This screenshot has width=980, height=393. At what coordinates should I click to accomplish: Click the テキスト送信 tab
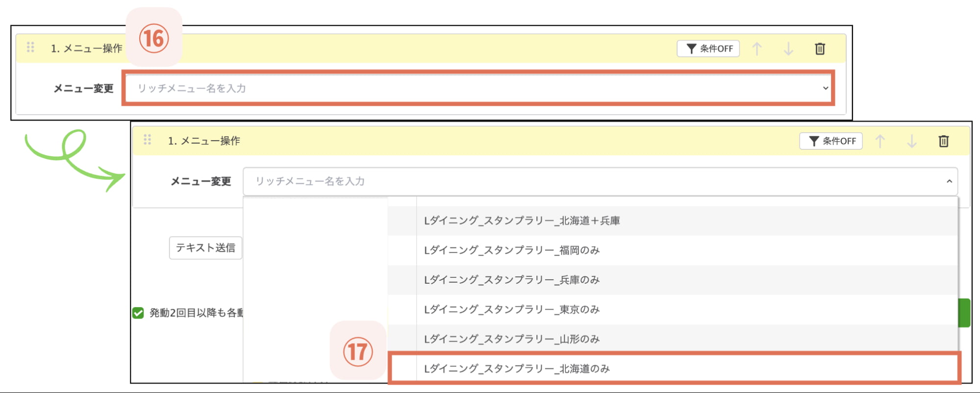pyautogui.click(x=205, y=247)
